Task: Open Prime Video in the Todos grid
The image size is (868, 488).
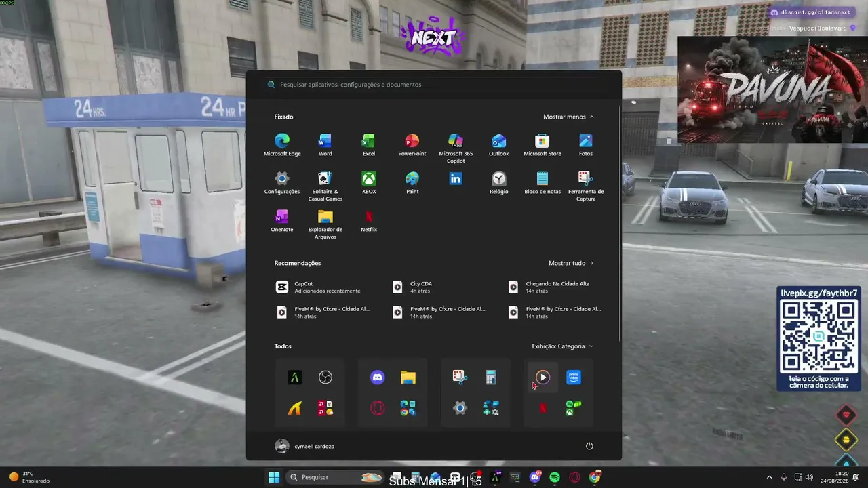Action: [x=574, y=378]
